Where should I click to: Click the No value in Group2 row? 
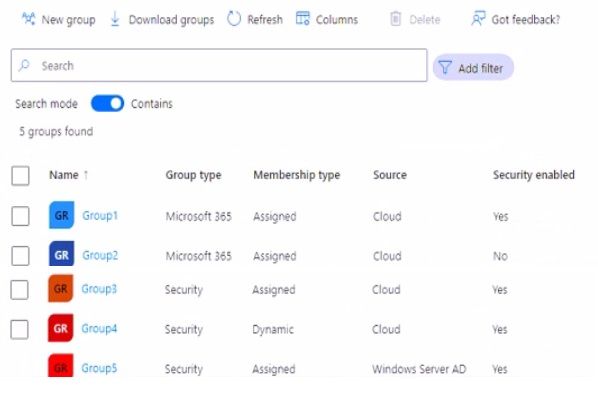tap(500, 256)
